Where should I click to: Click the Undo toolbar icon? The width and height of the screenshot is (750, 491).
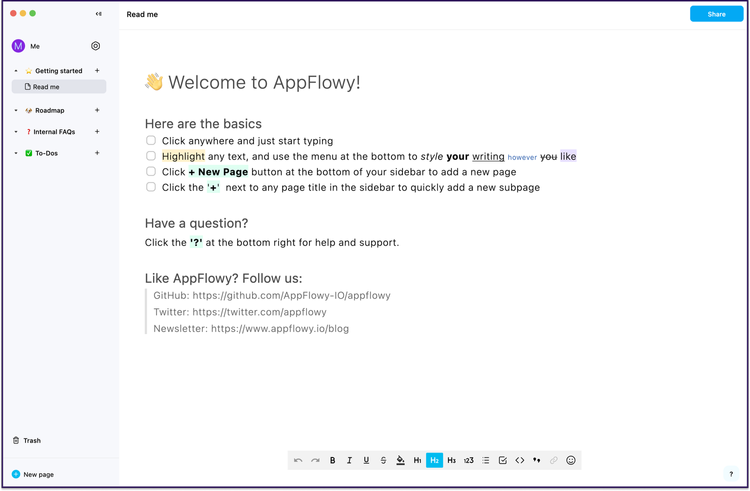click(298, 460)
